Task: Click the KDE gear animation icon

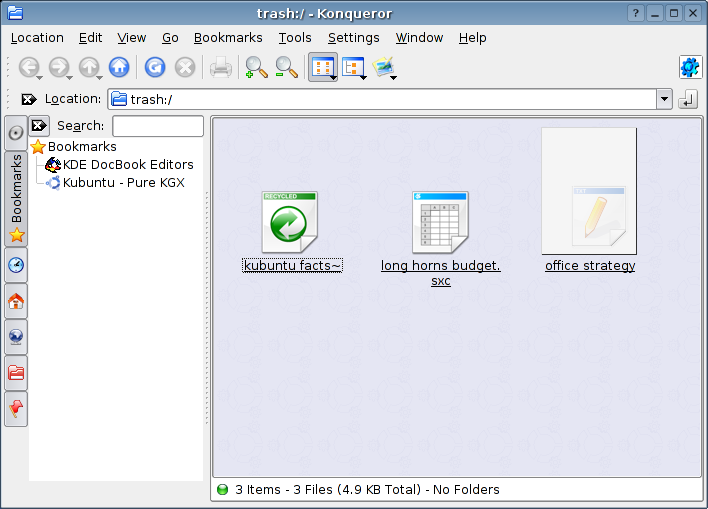Action: point(690,67)
